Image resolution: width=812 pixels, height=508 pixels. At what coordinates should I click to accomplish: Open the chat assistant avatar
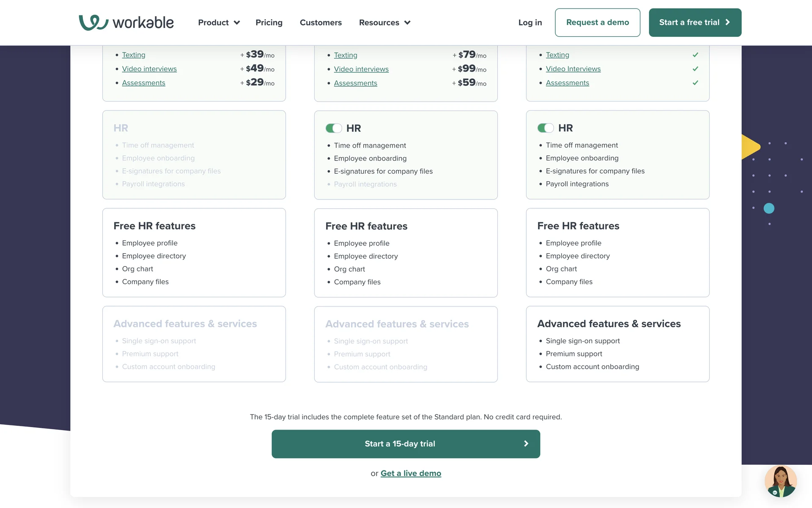[780, 481]
